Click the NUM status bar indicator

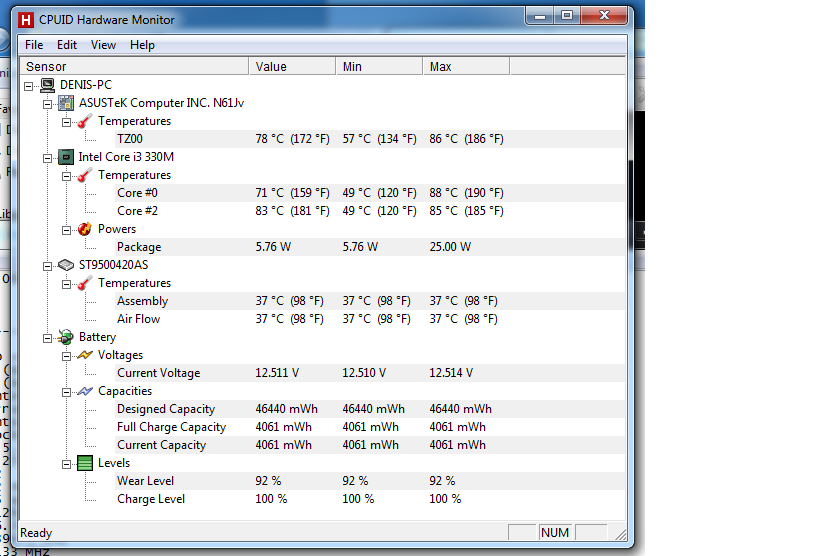tap(555, 532)
